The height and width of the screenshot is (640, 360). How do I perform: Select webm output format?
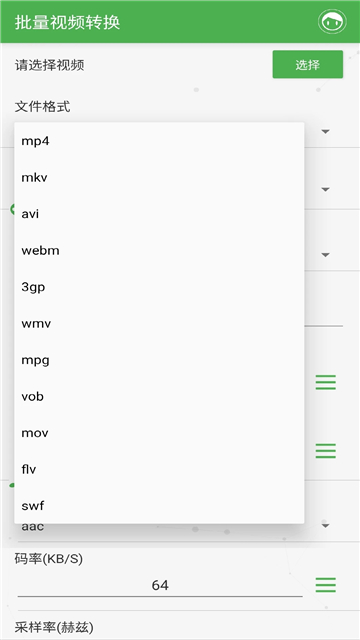[159, 250]
